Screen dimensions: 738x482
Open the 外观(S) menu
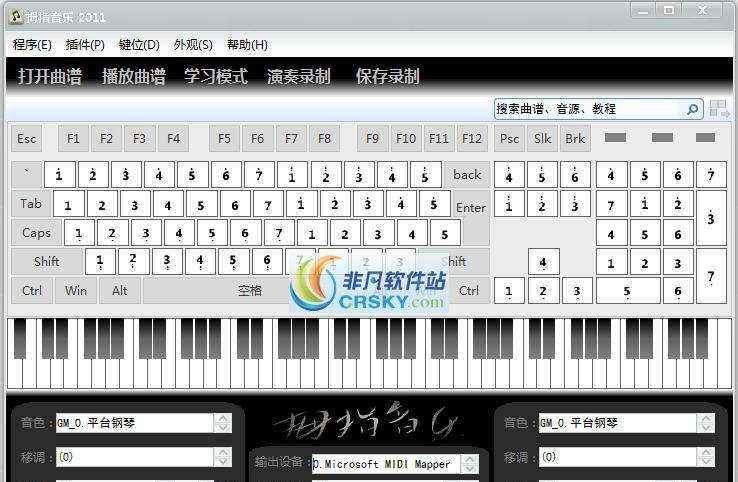193,45
